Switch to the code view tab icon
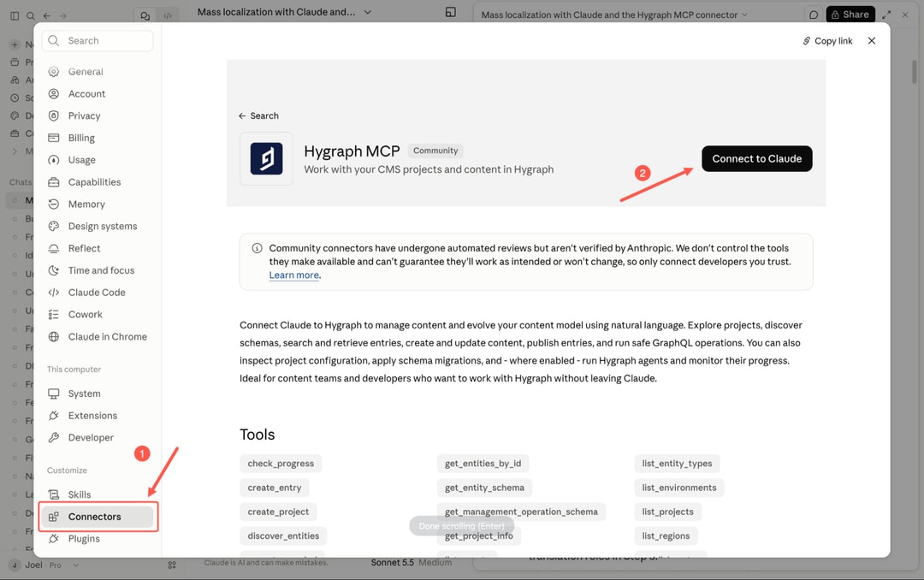The width and height of the screenshot is (924, 580). [x=168, y=16]
